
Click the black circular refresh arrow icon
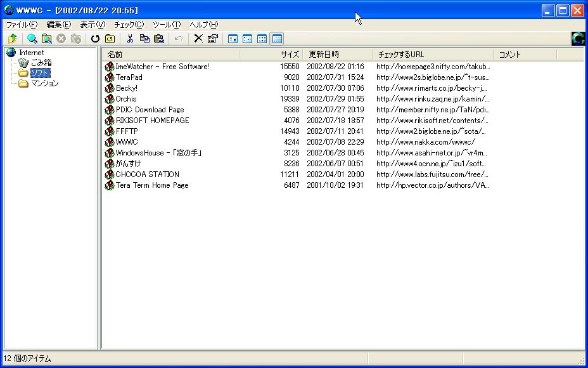pyautogui.click(x=95, y=39)
